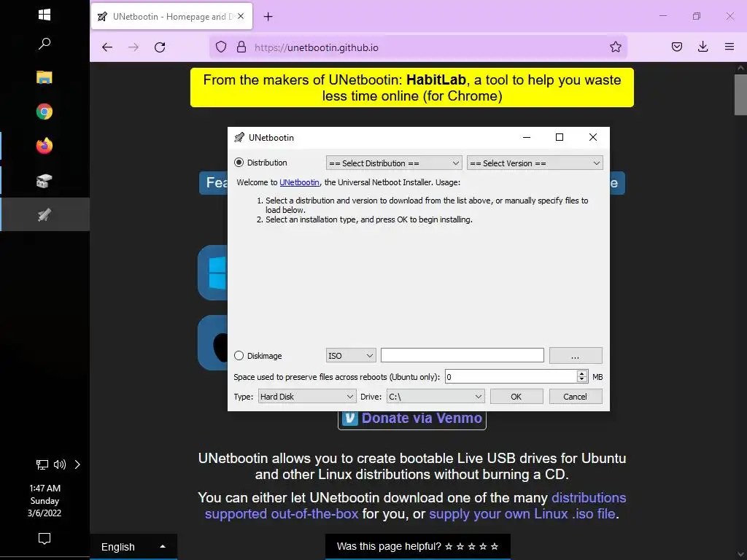747x560 pixels.
Task: Click the HabitLab yellow banner
Action: tap(412, 87)
